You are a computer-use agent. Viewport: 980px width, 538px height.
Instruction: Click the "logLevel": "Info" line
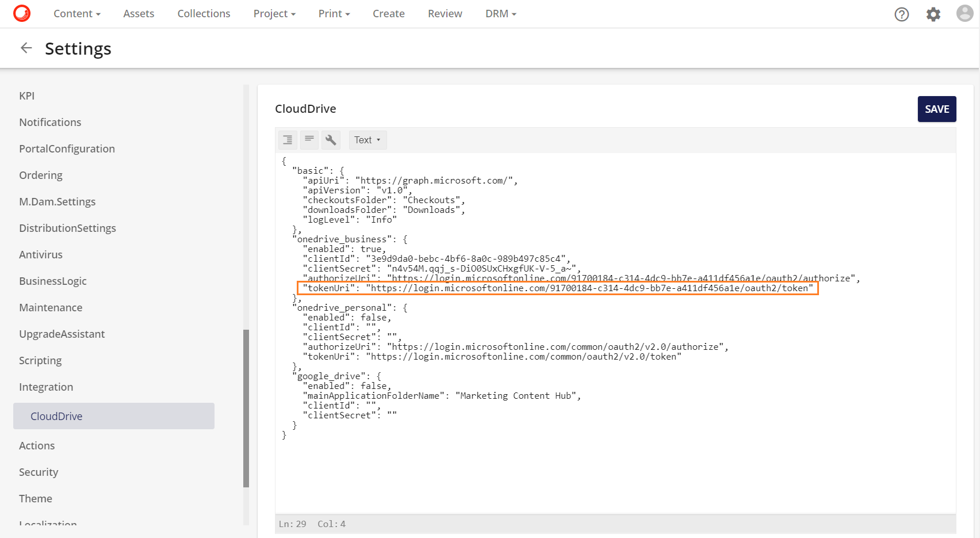point(350,219)
